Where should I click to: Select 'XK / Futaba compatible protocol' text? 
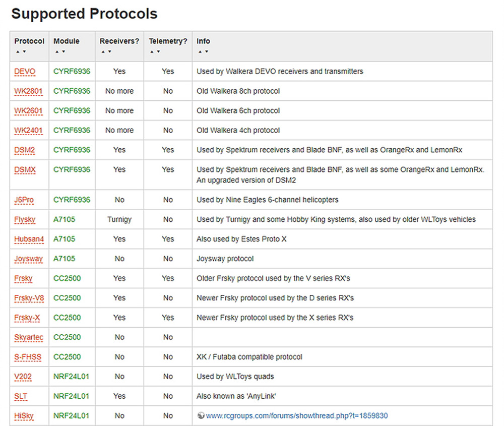tap(249, 357)
